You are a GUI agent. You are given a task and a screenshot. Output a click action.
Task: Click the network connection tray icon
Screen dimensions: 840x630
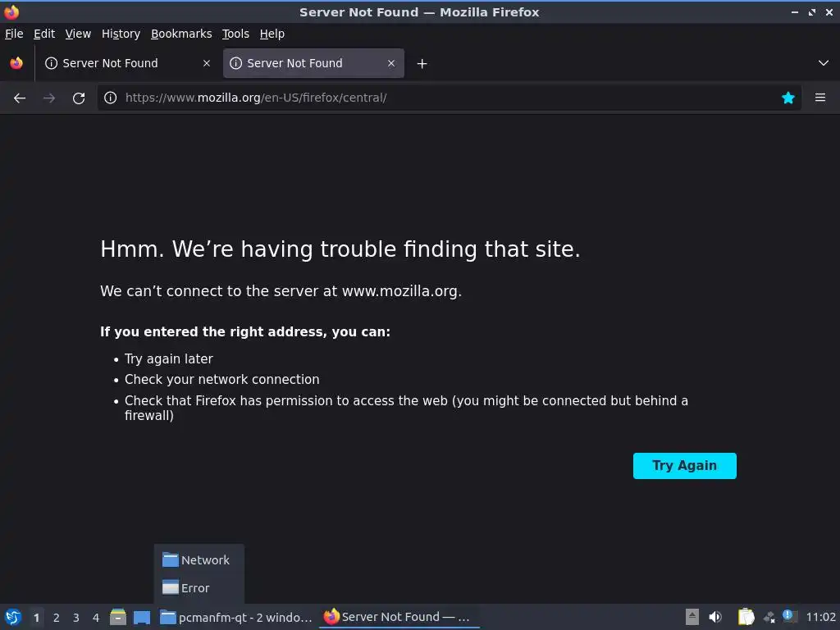click(769, 618)
